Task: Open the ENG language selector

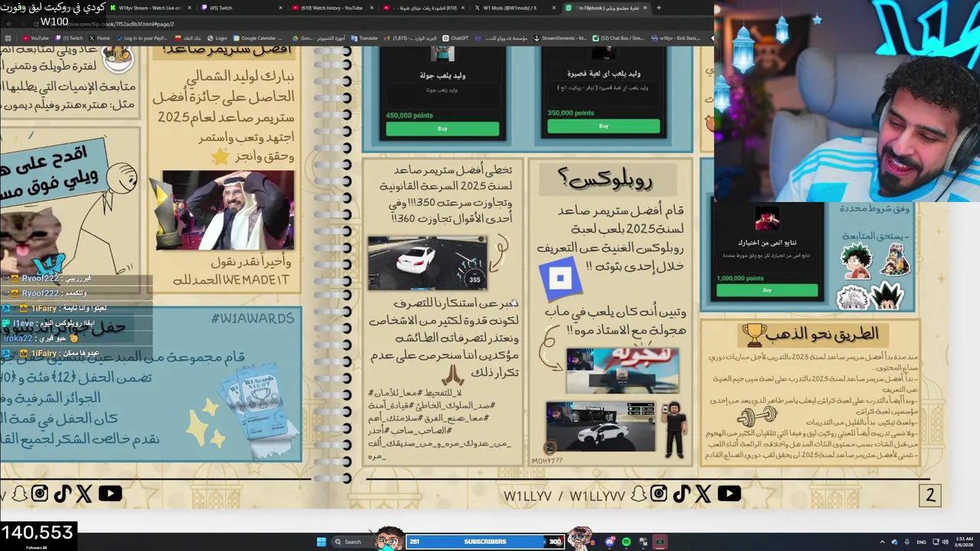Action: (x=921, y=542)
